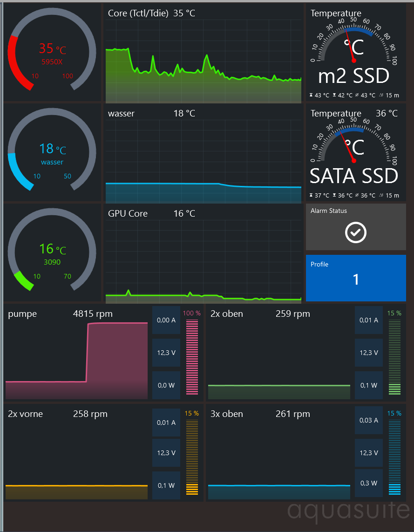Select the 'Core (Tctl/Tdie)' chart title
This screenshot has width=414, height=532.
(138, 14)
